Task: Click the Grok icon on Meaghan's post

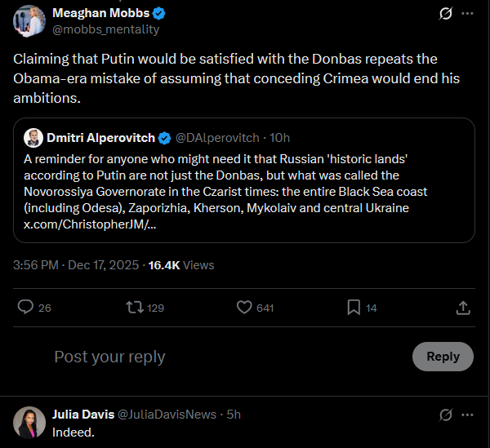Action: click(446, 14)
